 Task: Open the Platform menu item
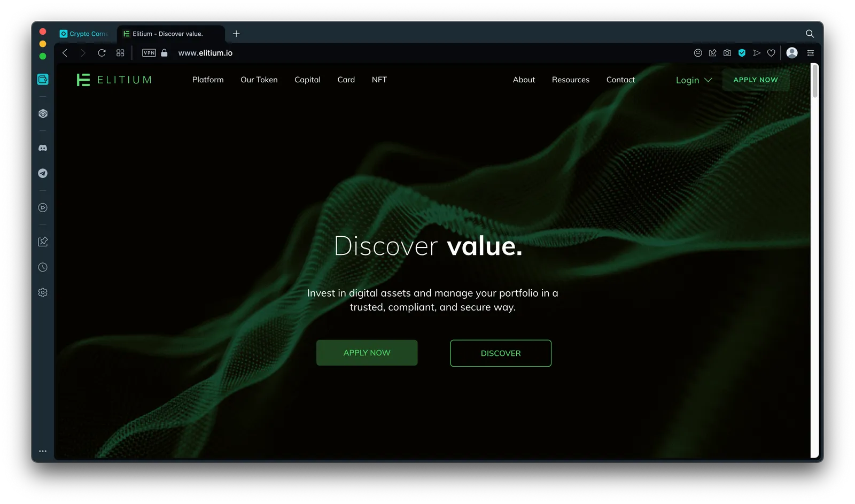[x=208, y=80]
